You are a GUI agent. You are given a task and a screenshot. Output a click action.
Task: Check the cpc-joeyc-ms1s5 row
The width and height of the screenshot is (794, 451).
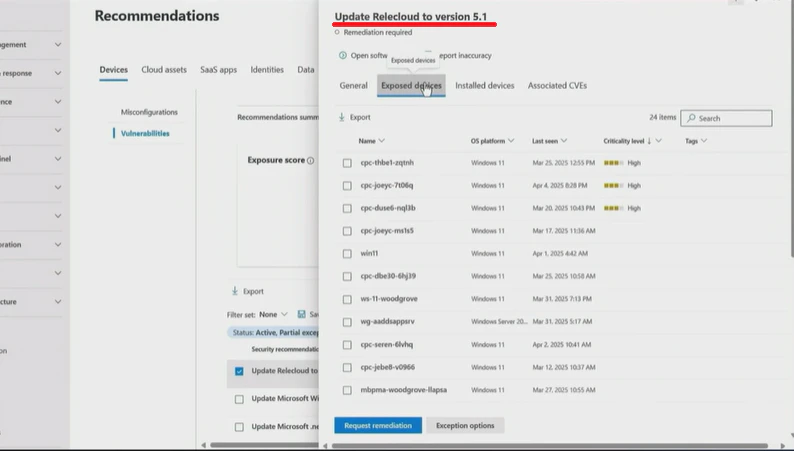(x=347, y=231)
